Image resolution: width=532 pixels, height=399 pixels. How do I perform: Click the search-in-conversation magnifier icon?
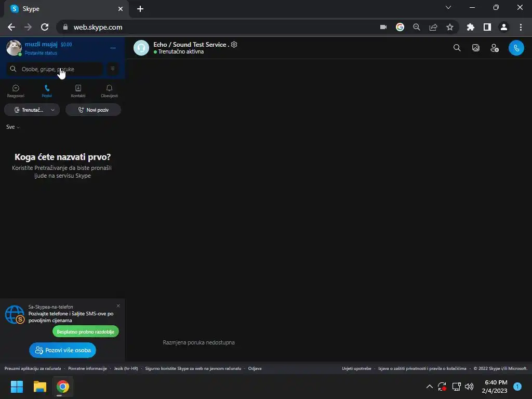pyautogui.click(x=457, y=48)
